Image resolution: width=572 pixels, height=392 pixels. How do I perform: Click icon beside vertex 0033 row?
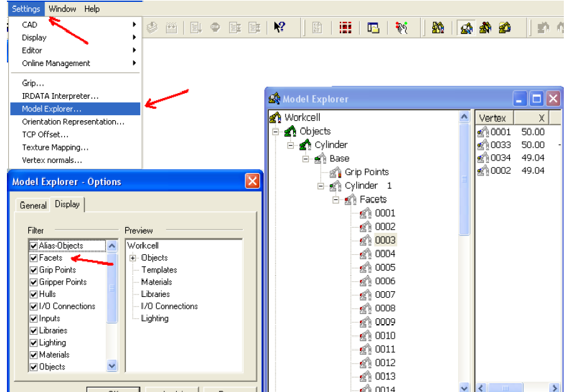coord(483,145)
